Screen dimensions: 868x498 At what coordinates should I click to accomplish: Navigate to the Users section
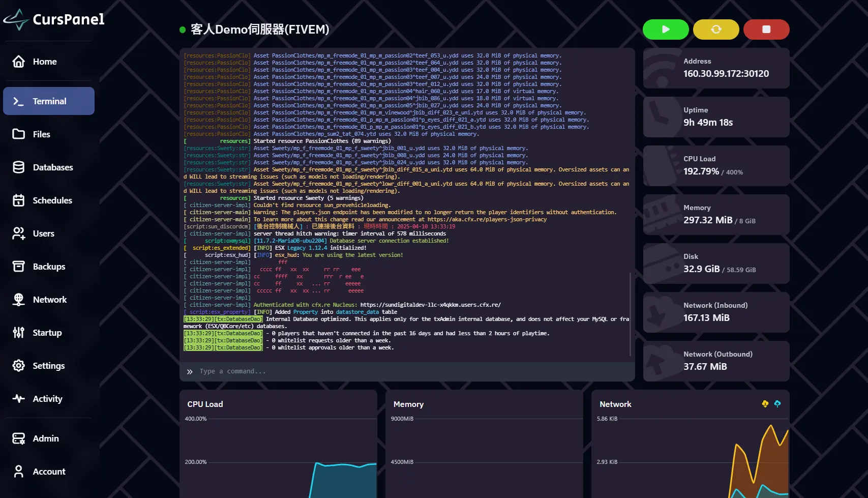click(x=49, y=233)
